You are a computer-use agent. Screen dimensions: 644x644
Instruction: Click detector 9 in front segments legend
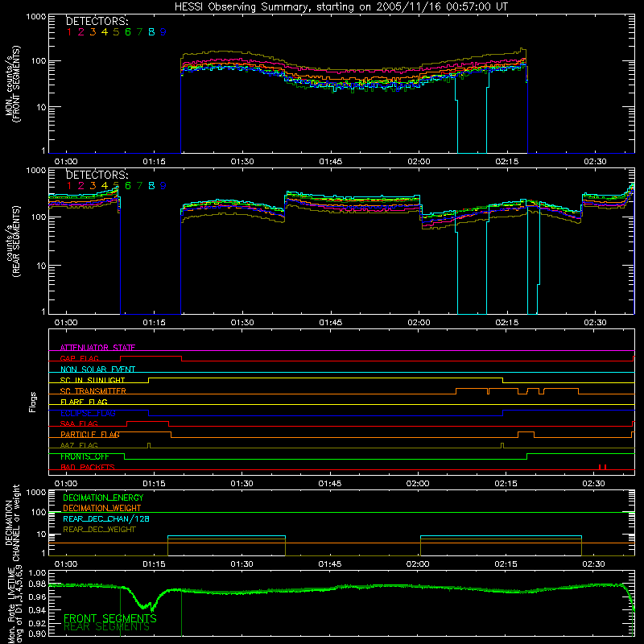click(x=163, y=32)
